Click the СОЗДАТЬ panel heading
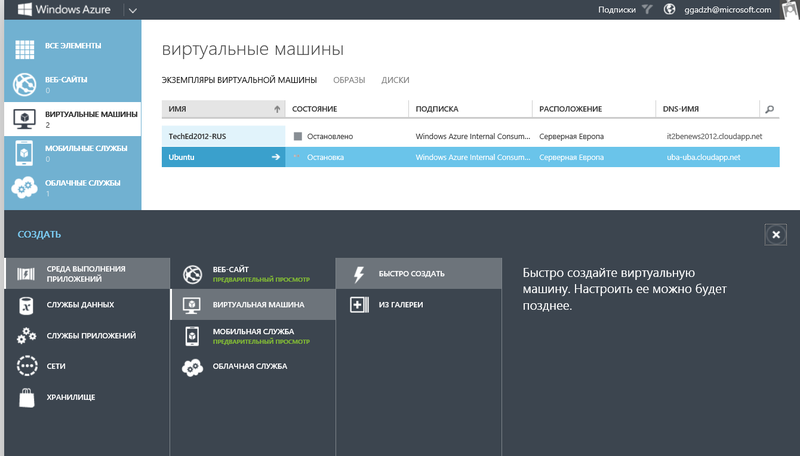Image resolution: width=800 pixels, height=456 pixels. coord(39,235)
